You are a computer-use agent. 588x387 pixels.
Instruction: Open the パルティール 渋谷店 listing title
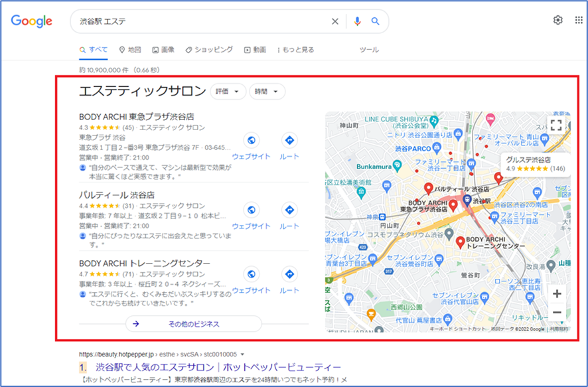117,195
